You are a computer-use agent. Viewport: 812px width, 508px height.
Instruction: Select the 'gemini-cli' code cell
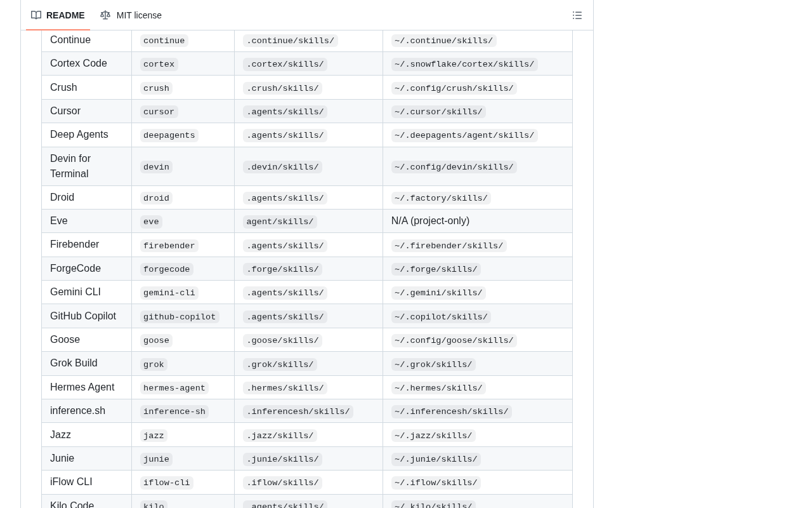[x=169, y=293]
